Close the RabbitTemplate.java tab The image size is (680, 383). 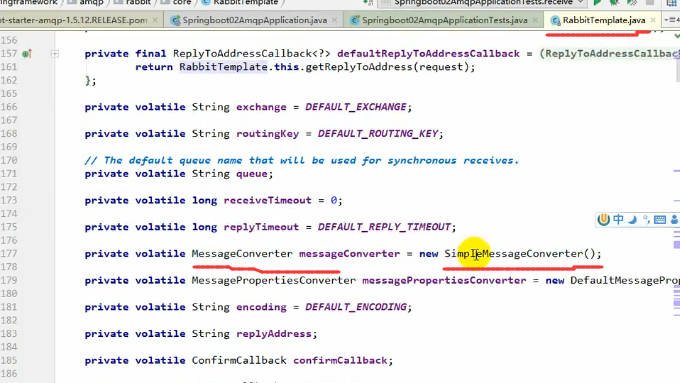653,20
